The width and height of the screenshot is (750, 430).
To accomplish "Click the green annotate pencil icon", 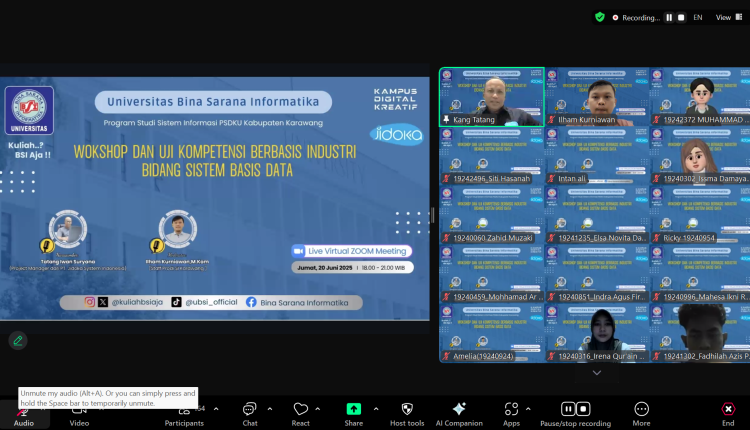I will tap(18, 341).
